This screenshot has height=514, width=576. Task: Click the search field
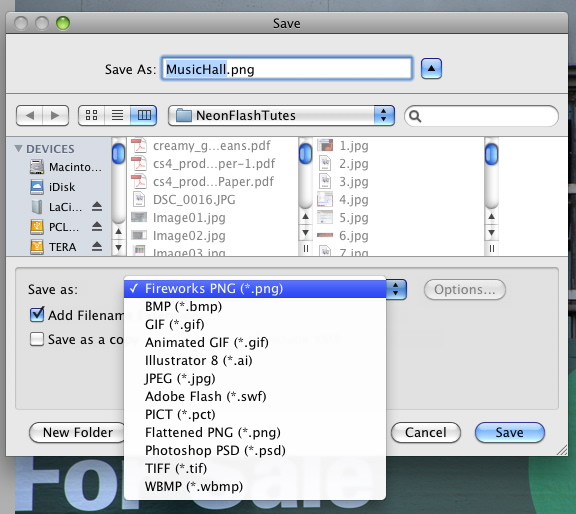coord(481,116)
